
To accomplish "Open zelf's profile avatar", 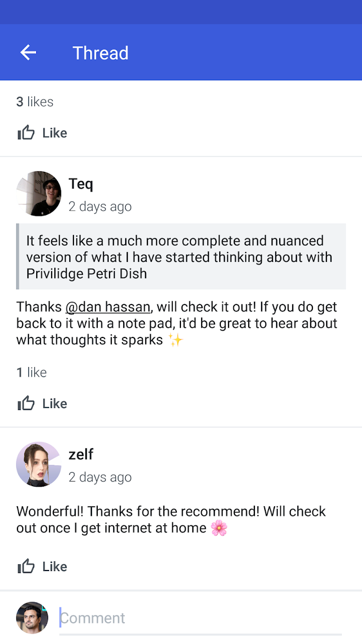I will [x=39, y=464].
